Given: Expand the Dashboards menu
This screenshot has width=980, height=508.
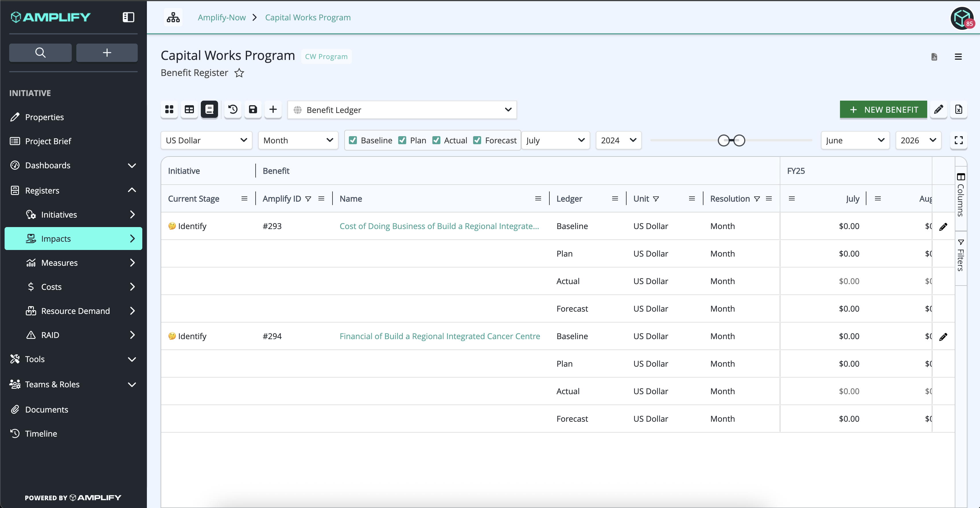Looking at the screenshot, I should pos(73,165).
